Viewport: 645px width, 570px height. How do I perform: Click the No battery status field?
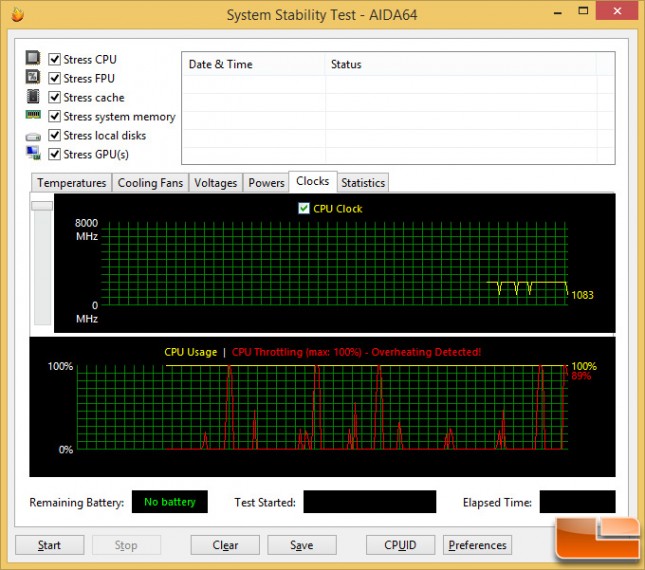(169, 502)
